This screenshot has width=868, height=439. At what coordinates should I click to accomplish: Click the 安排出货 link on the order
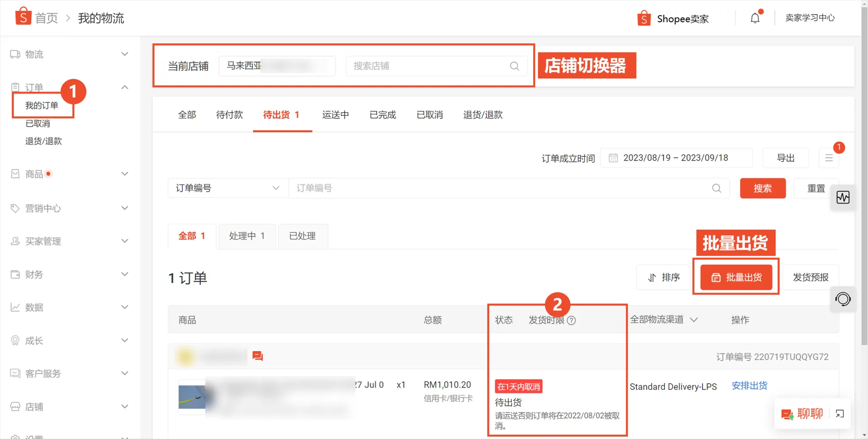pos(750,386)
